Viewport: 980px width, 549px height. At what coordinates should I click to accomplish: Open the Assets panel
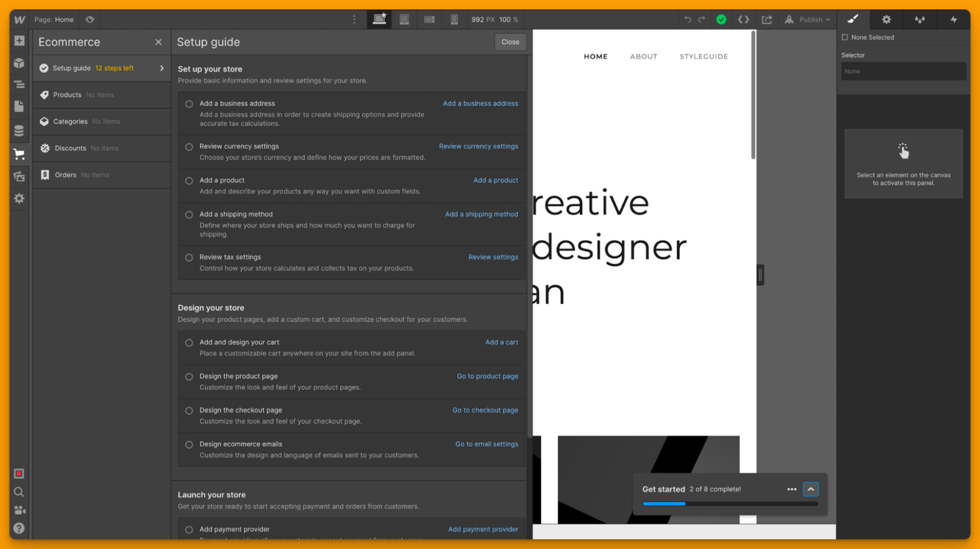(19, 177)
